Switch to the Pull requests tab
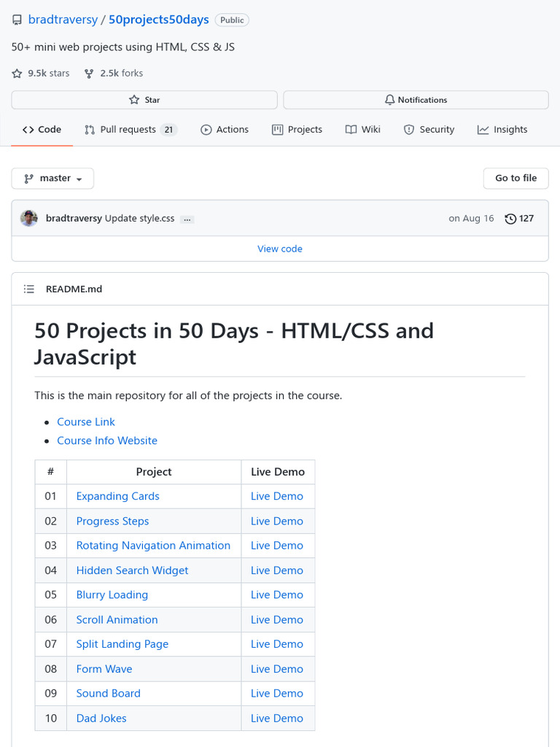 pos(130,129)
